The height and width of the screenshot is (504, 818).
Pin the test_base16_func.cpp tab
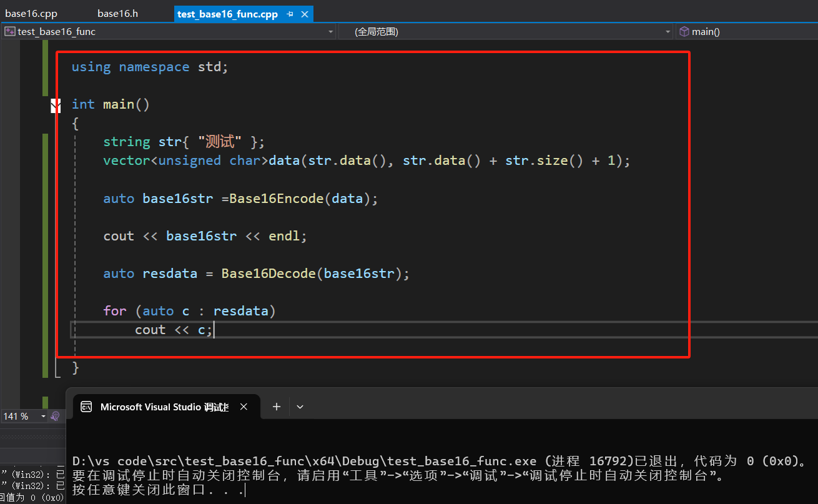click(x=291, y=14)
